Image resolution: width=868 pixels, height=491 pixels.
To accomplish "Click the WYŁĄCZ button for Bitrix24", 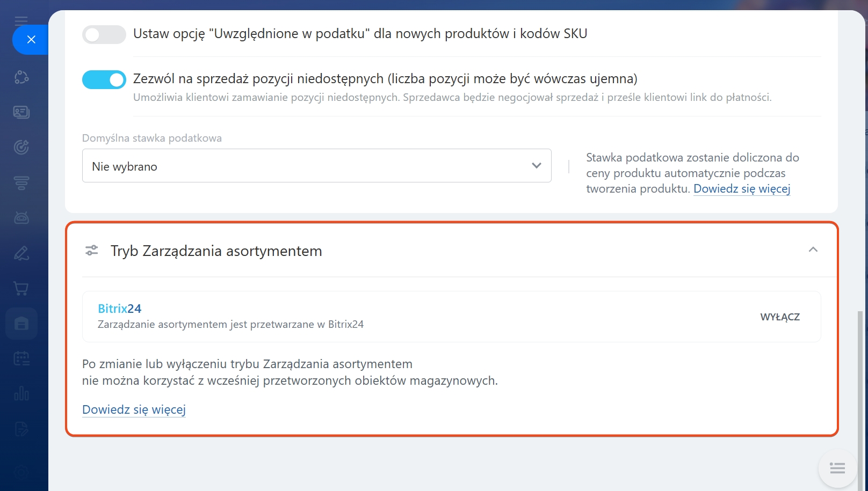I will point(780,317).
